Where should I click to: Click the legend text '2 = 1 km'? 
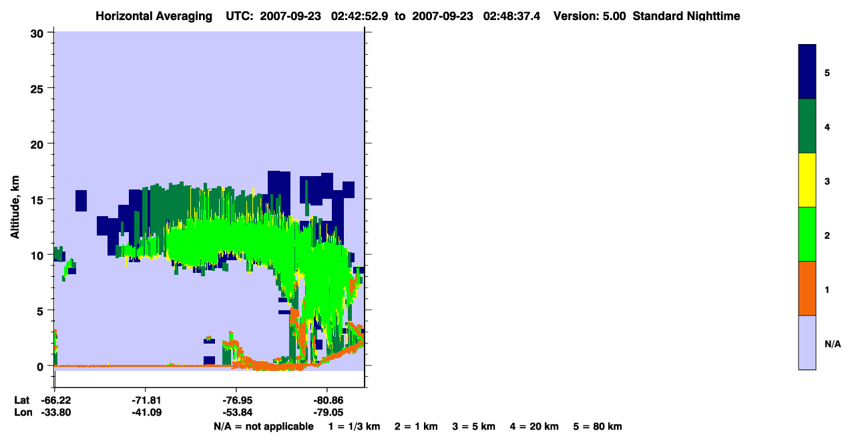[x=416, y=426]
